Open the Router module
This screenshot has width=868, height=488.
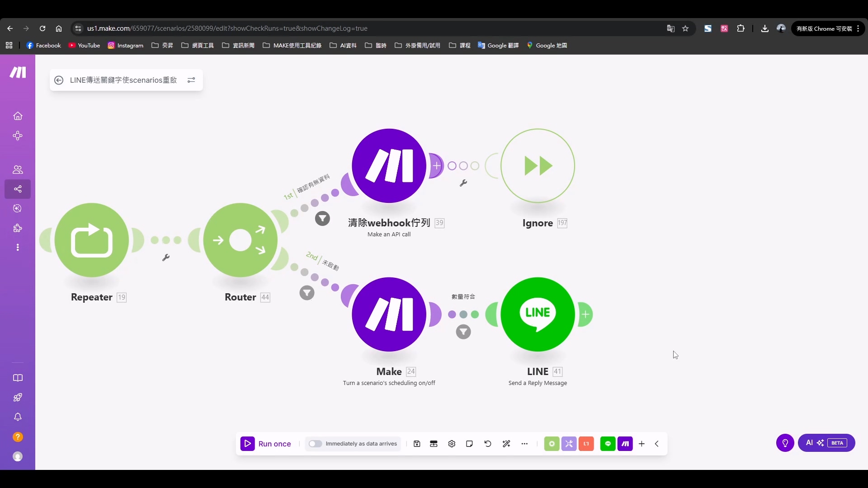(241, 240)
